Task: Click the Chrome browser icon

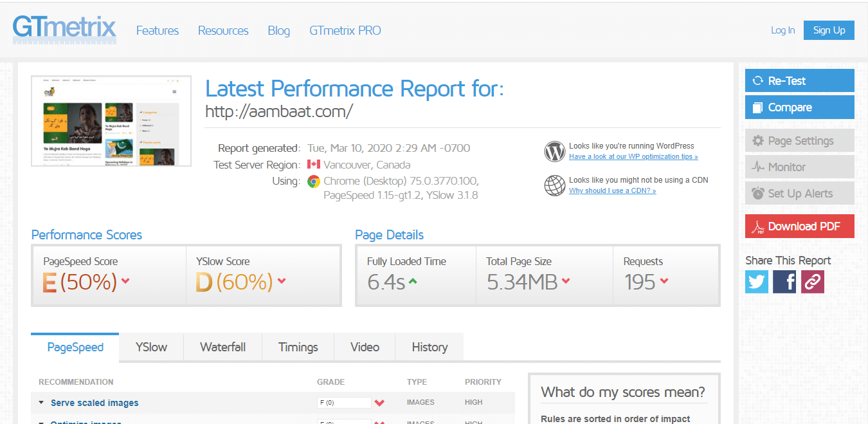Action: [314, 181]
